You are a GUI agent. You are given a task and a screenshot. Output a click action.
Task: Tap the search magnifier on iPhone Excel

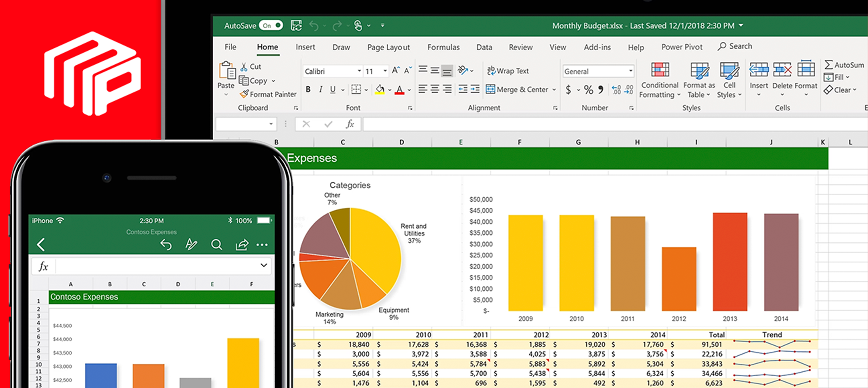(x=216, y=245)
